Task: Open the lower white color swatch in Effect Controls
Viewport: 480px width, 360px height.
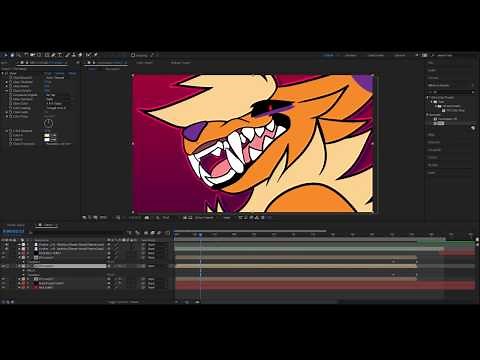Action: [47, 139]
